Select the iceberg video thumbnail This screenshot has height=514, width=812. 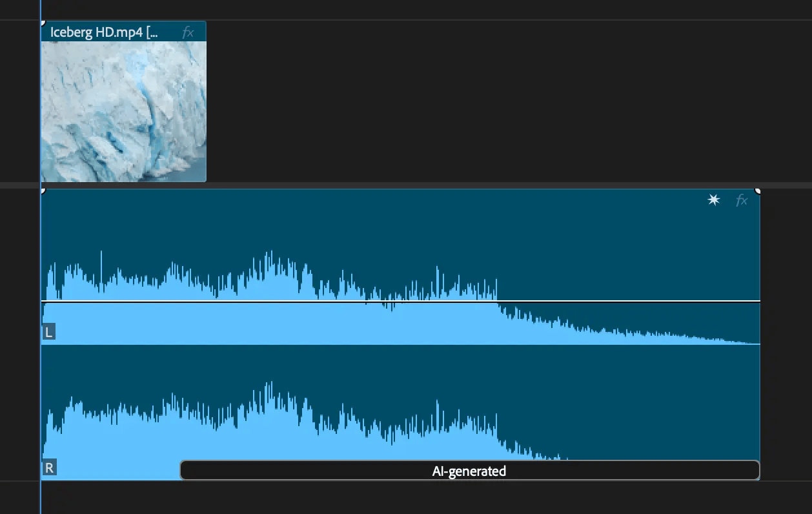(123, 112)
